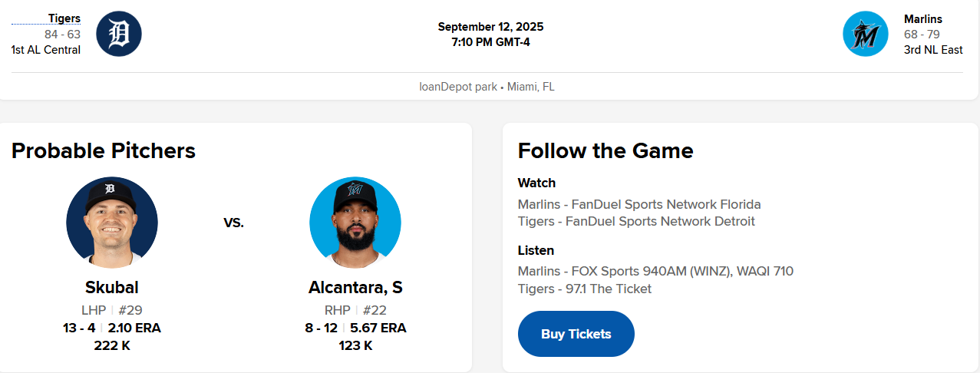Click Tigers FanDuel Sports Network Detroit listing
This screenshot has height=373, width=980.
click(636, 221)
